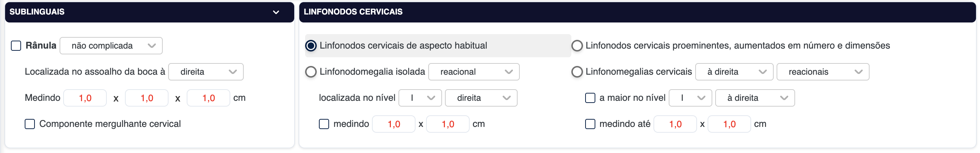Check 'Componente mergulhante cervical' checkbox
The image size is (980, 153).
(x=30, y=124)
